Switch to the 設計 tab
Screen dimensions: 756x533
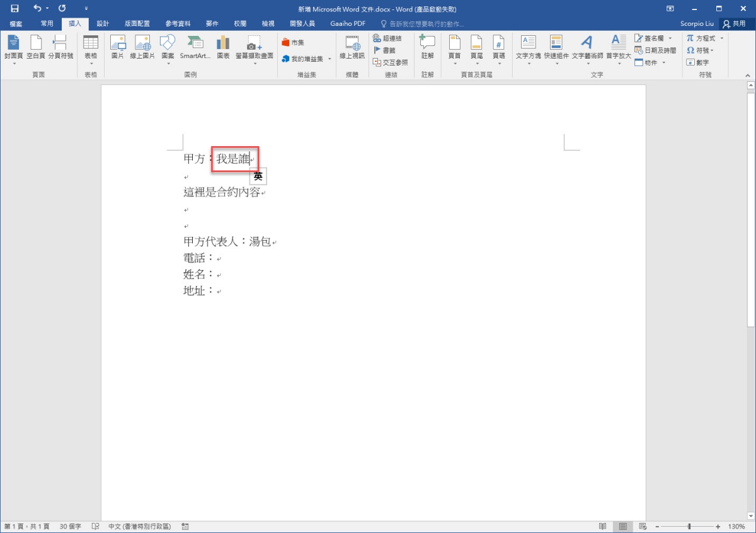(103, 23)
